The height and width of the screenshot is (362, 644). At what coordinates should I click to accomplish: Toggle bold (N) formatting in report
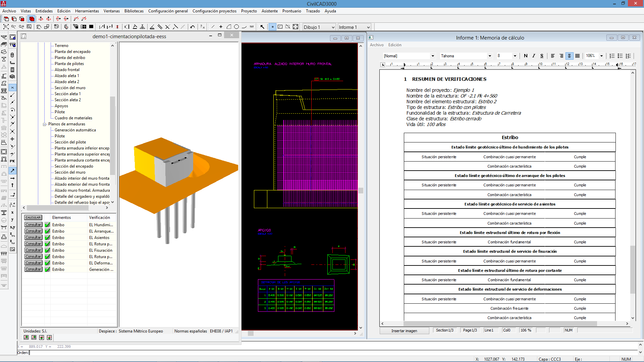pyautogui.click(x=526, y=56)
